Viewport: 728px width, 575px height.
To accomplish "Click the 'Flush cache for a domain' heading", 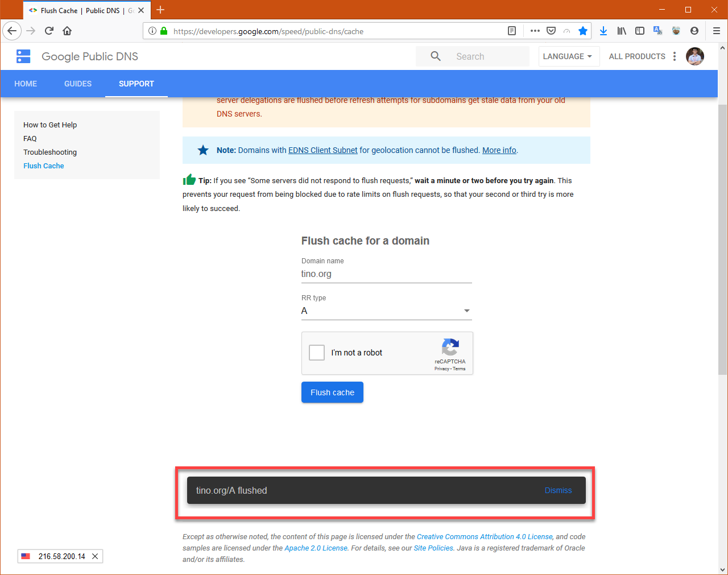I will 365,241.
